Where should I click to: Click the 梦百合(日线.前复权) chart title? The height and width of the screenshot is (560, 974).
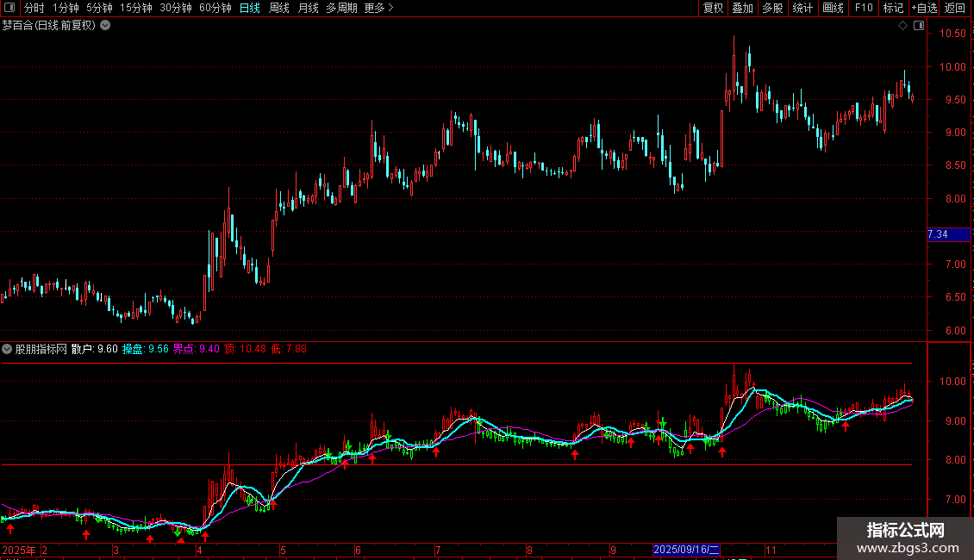(x=49, y=26)
